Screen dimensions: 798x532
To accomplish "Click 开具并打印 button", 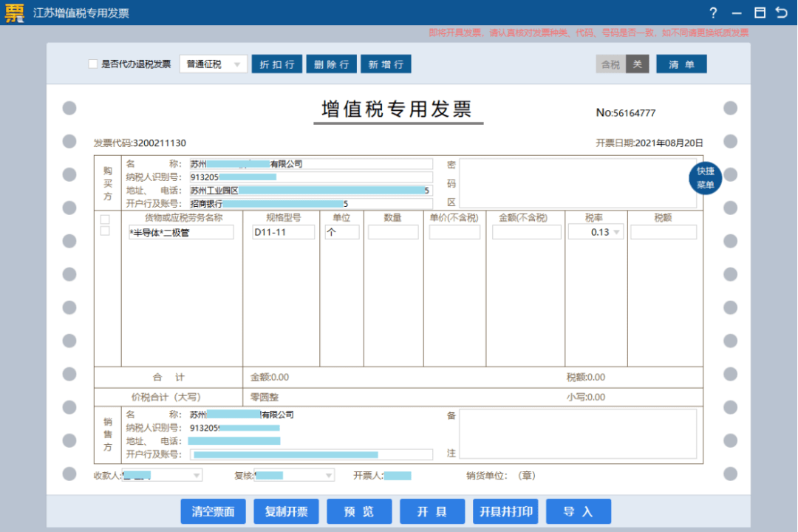I will click(x=506, y=511).
